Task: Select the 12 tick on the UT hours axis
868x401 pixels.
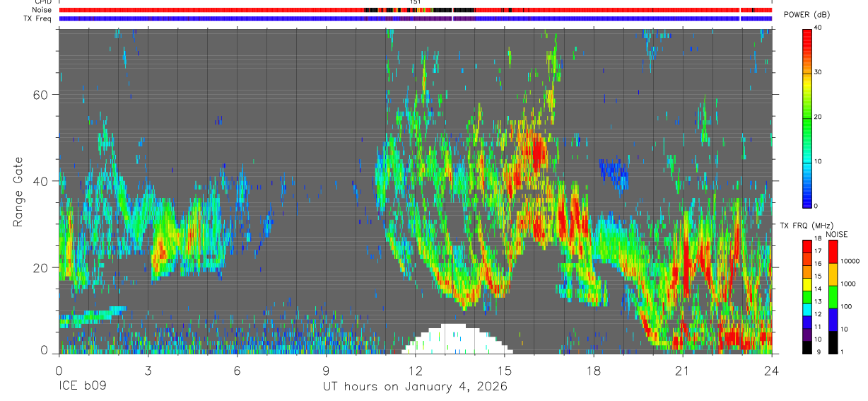Action: click(x=416, y=371)
